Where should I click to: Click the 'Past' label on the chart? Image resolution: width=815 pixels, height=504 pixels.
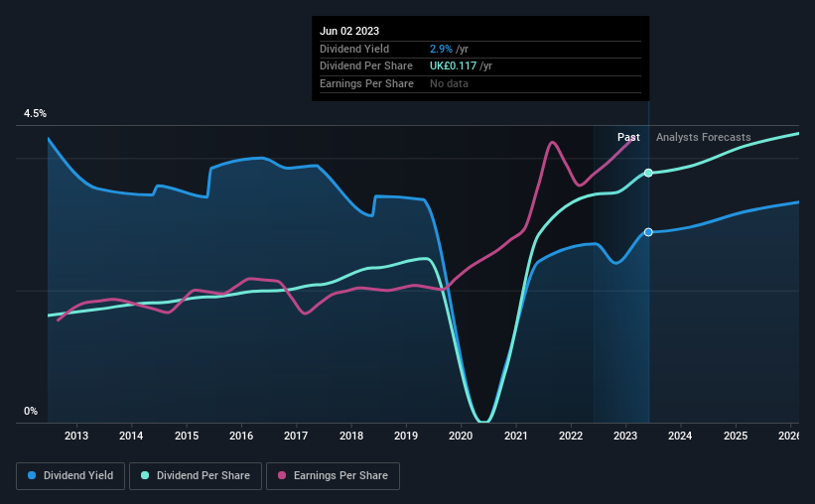point(628,137)
